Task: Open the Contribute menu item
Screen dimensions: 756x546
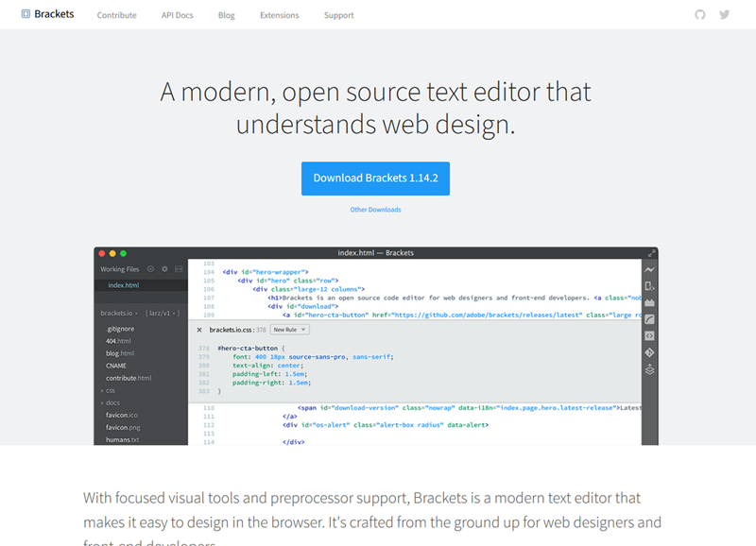Action: 116,15
